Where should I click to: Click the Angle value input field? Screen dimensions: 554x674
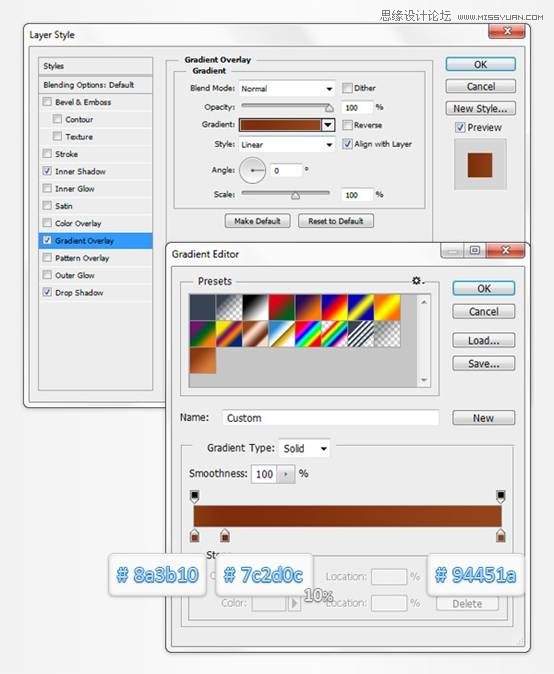tap(285, 171)
